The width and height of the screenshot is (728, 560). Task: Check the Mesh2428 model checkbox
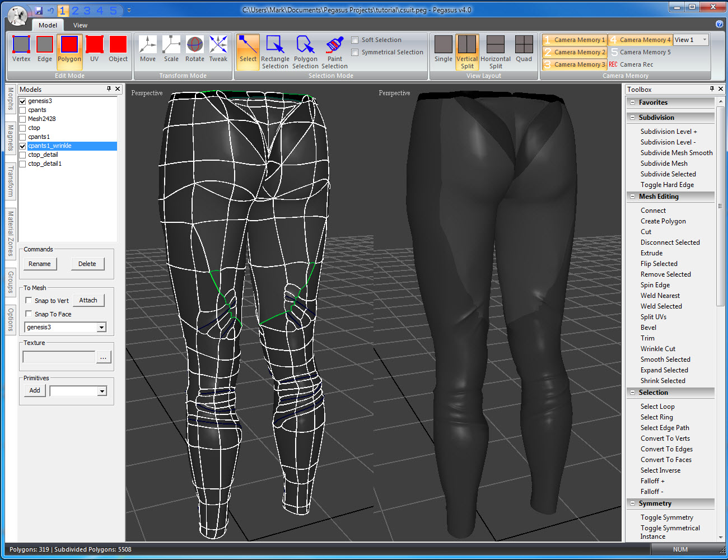point(22,119)
